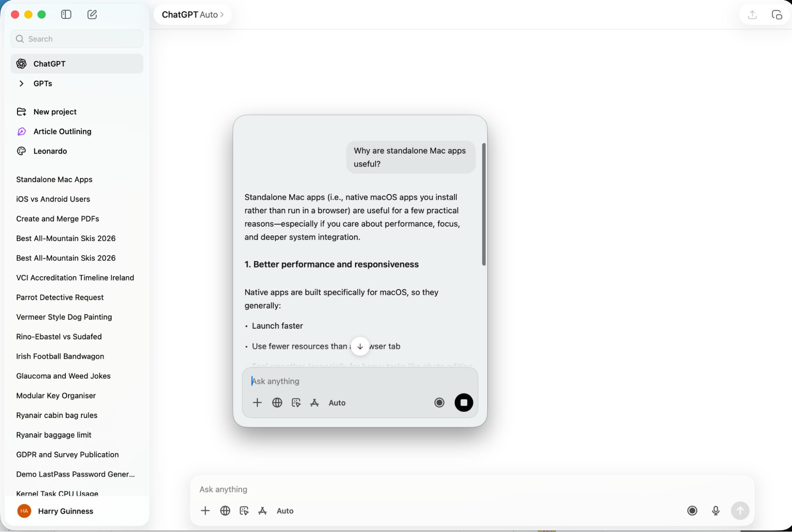Screen dimensions: 792x532
Task: Click the share upload icon
Action: 752,15
